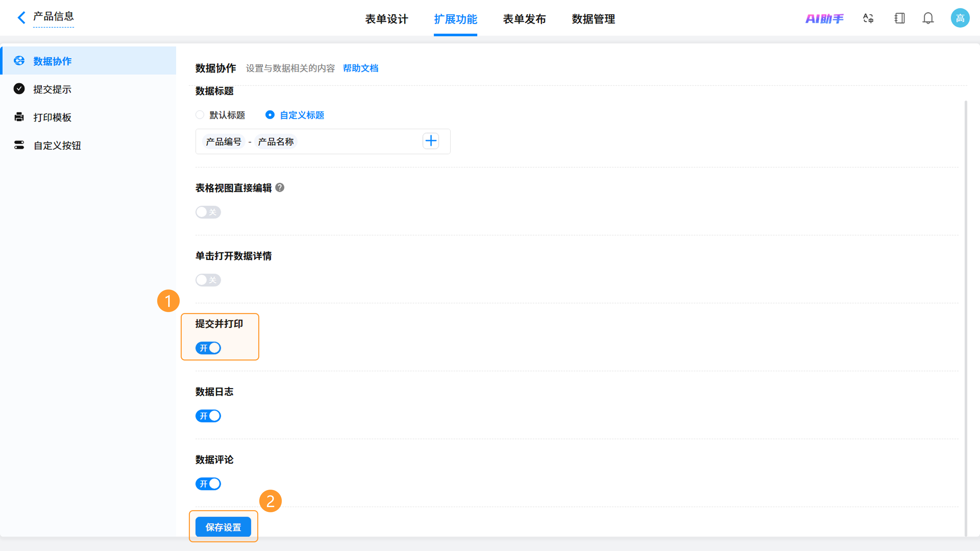
Task: Click the 产品信息 form title
Action: pyautogui.click(x=53, y=16)
